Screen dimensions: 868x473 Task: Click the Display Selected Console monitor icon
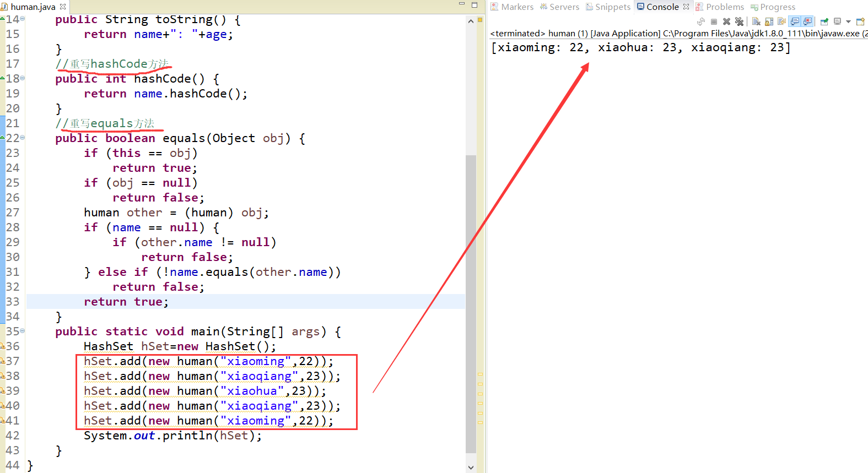point(838,21)
